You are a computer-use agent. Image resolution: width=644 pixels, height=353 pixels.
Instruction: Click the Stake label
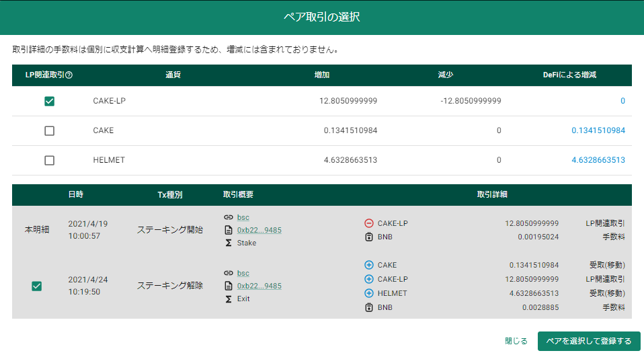pyautogui.click(x=247, y=243)
